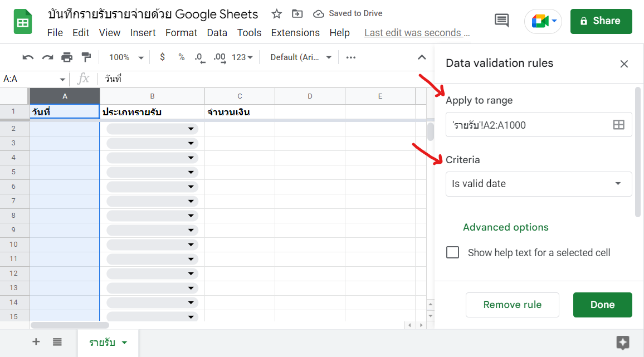Open the File menu
Image resolution: width=644 pixels, height=357 pixels.
pos(55,33)
